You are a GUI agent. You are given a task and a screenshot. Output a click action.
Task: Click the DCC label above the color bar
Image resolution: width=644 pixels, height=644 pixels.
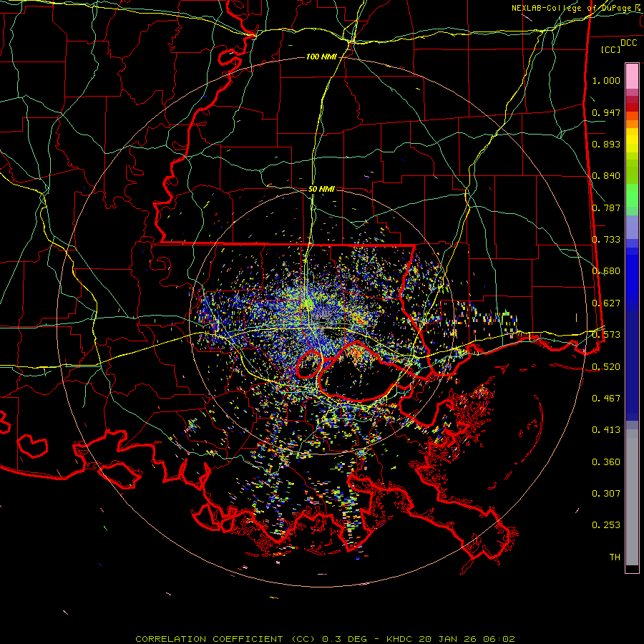point(628,43)
